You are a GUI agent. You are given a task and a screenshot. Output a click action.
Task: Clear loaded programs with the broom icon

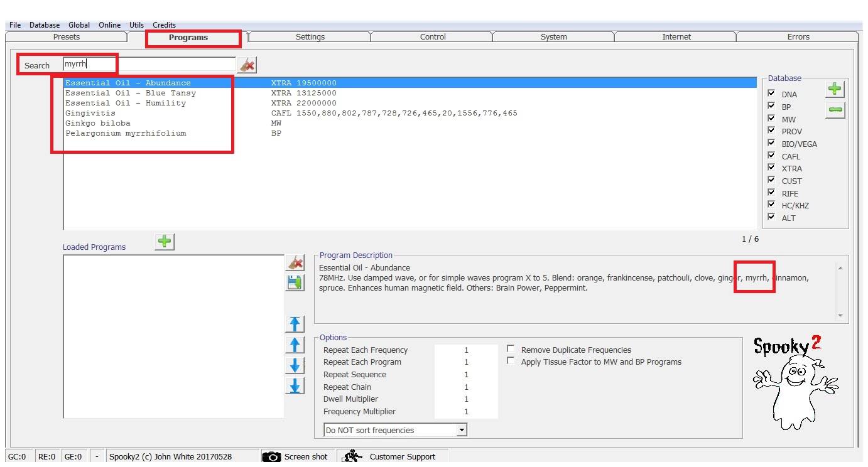295,263
